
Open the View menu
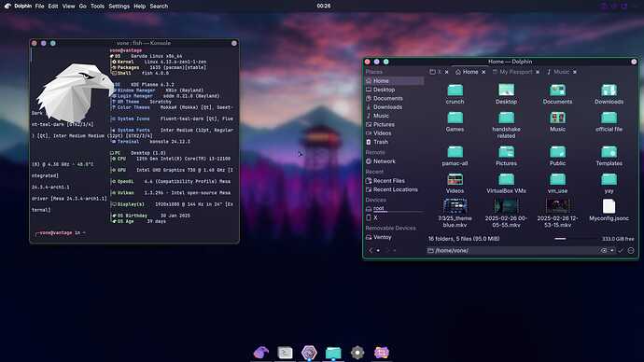coord(68,7)
